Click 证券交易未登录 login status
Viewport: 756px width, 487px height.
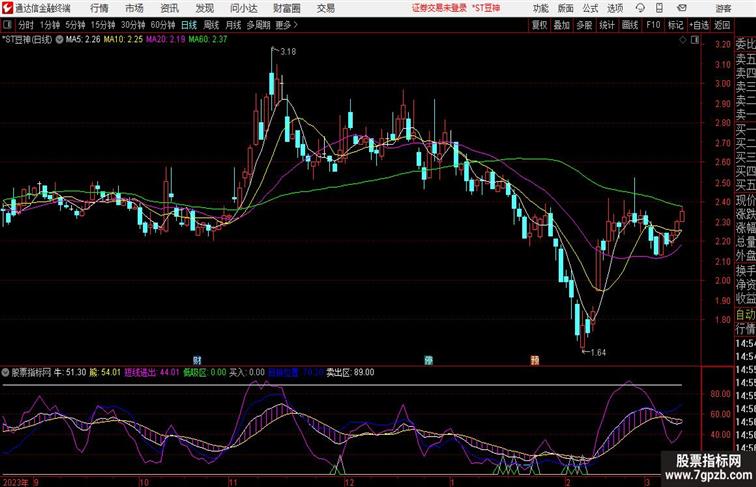tap(439, 8)
